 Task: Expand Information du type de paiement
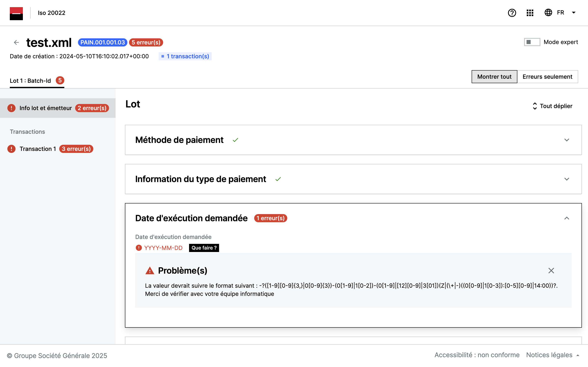pyautogui.click(x=566, y=179)
